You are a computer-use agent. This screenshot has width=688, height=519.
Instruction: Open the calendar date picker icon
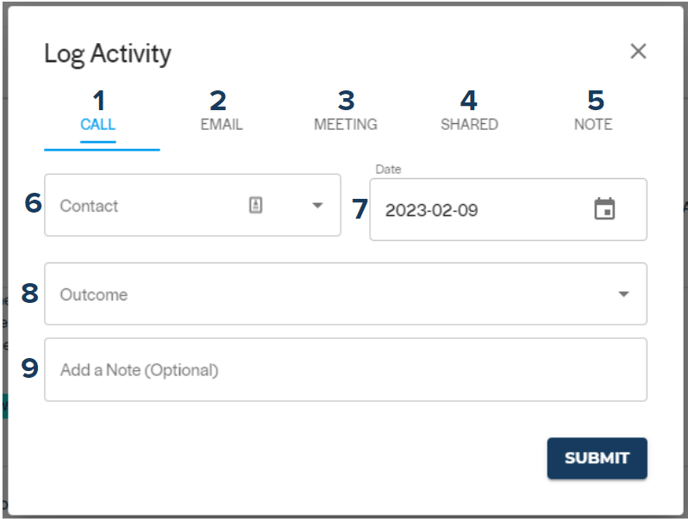tap(604, 209)
